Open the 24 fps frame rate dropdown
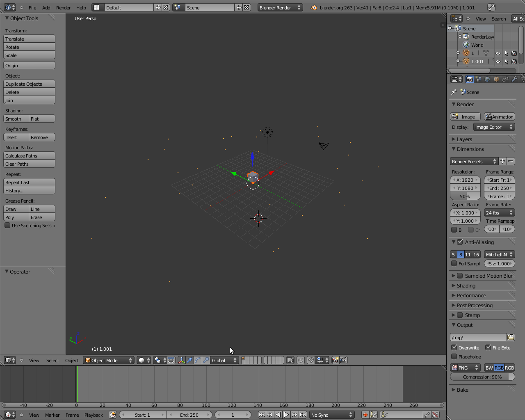525x420 pixels. tap(500, 212)
